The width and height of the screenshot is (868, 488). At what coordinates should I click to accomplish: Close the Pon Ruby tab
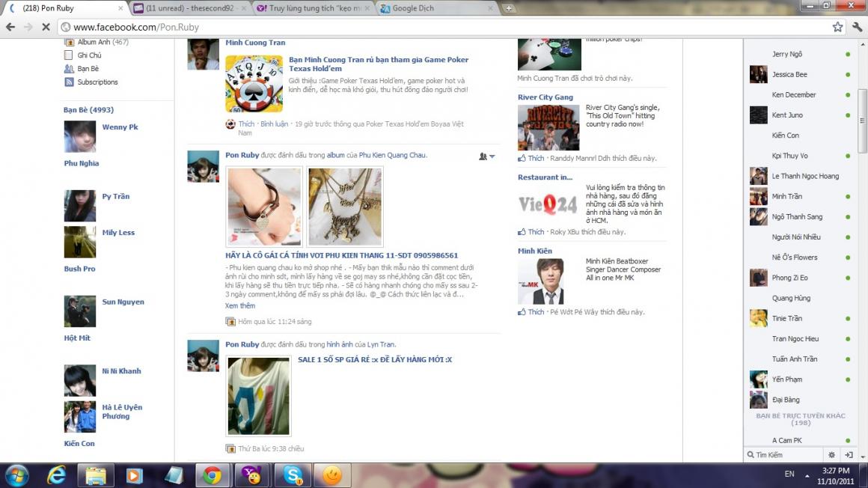click(120, 8)
